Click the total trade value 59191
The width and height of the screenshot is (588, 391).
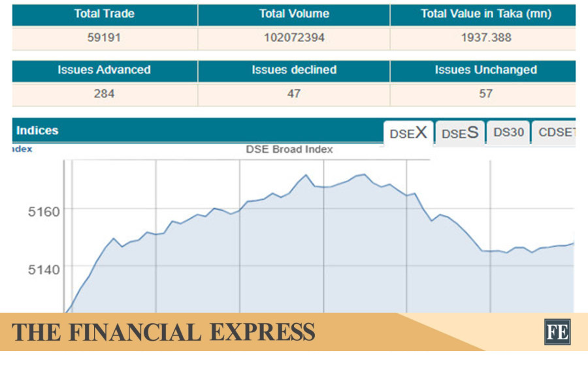coord(104,38)
